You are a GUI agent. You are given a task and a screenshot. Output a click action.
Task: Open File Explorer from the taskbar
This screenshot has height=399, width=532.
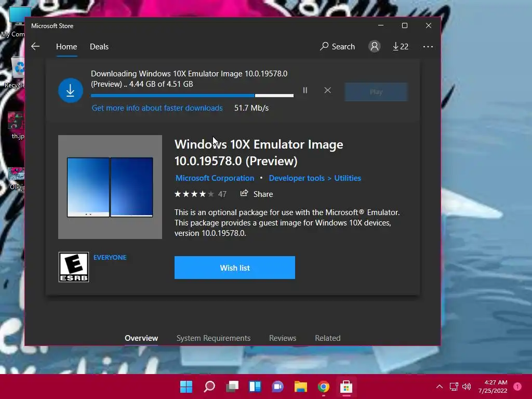click(x=301, y=387)
